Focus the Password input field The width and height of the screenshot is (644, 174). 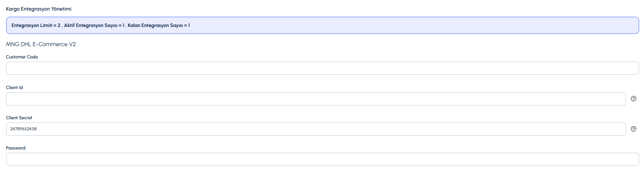pyautogui.click(x=322, y=159)
